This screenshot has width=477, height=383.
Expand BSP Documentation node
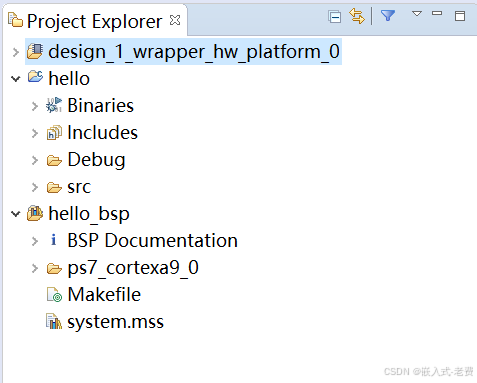tap(35, 241)
